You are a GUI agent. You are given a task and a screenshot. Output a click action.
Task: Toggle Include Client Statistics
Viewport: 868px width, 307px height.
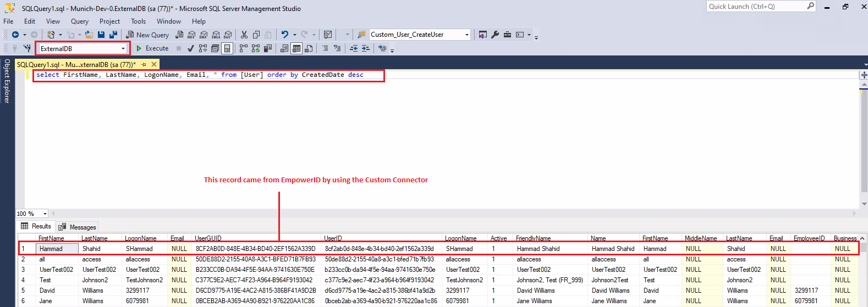[x=267, y=48]
